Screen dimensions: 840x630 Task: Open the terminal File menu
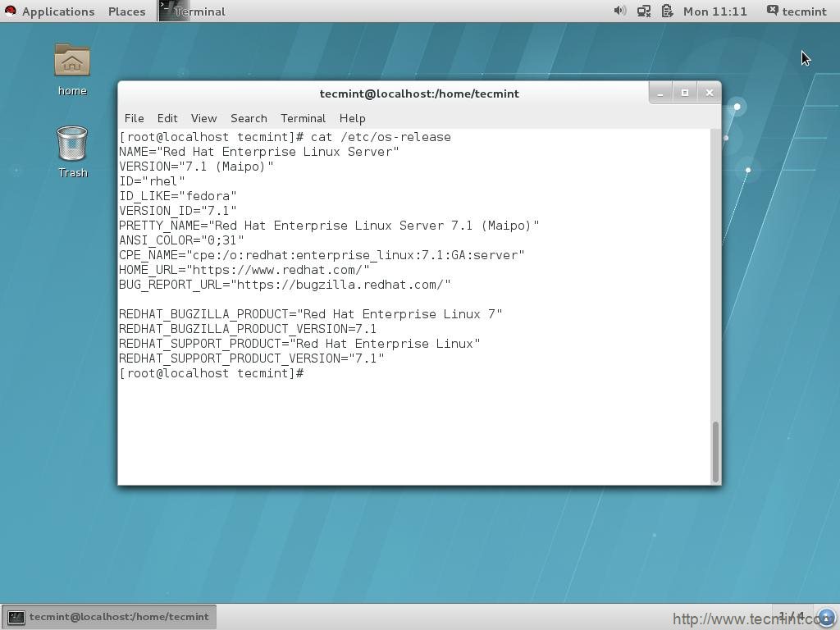tap(134, 118)
